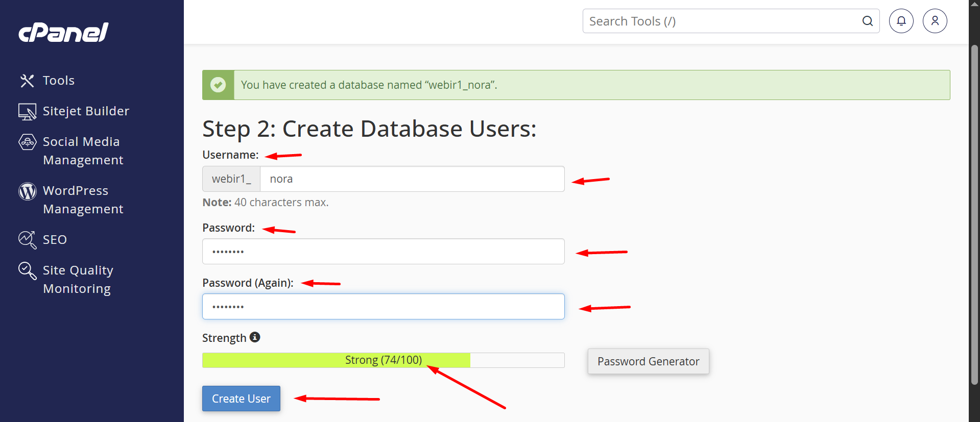Click the cPanel logo
The height and width of the screenshot is (422, 980).
[x=63, y=32]
